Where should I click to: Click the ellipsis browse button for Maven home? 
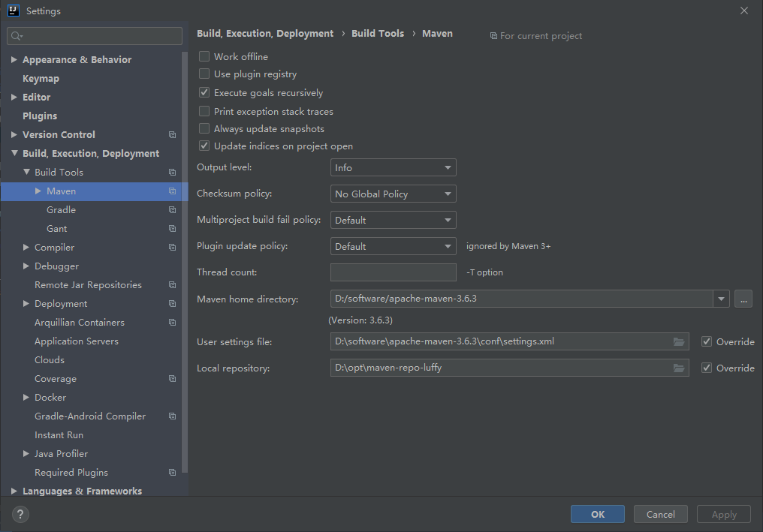coord(743,299)
